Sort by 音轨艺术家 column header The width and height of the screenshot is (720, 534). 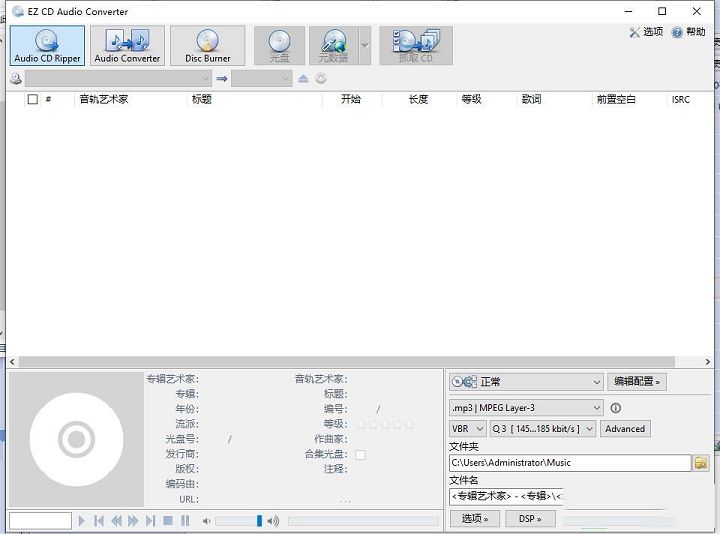[104, 99]
